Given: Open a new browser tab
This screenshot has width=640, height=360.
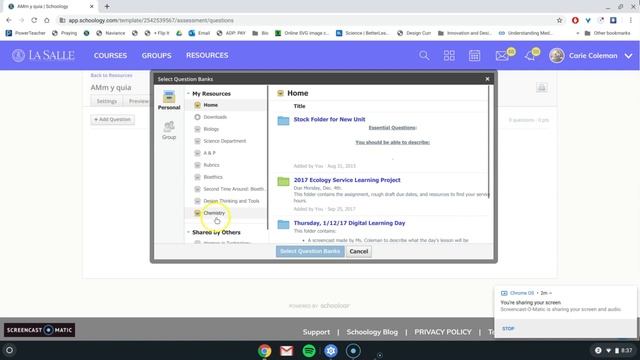Looking at the screenshot, I should [107, 7].
